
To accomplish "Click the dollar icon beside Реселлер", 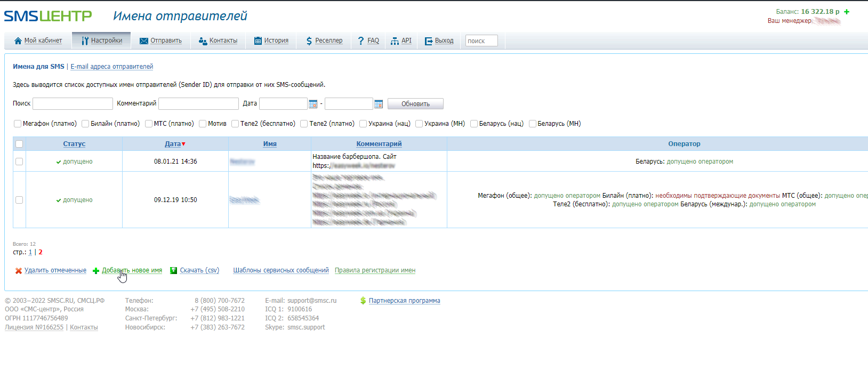I will click(x=309, y=41).
